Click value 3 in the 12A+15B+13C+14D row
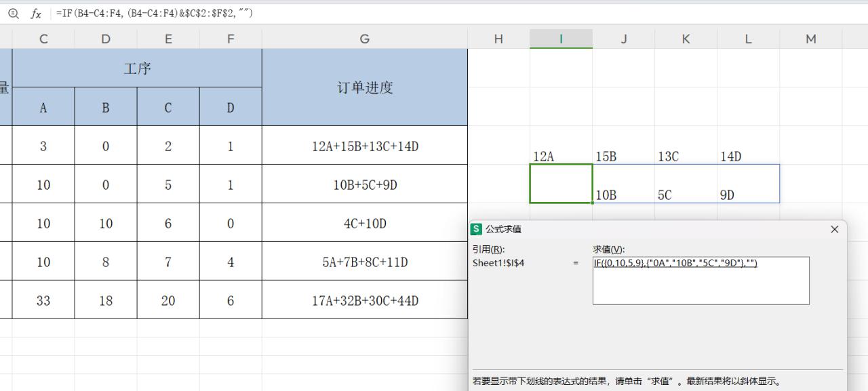Image resolution: width=868 pixels, height=391 pixels. (43, 146)
